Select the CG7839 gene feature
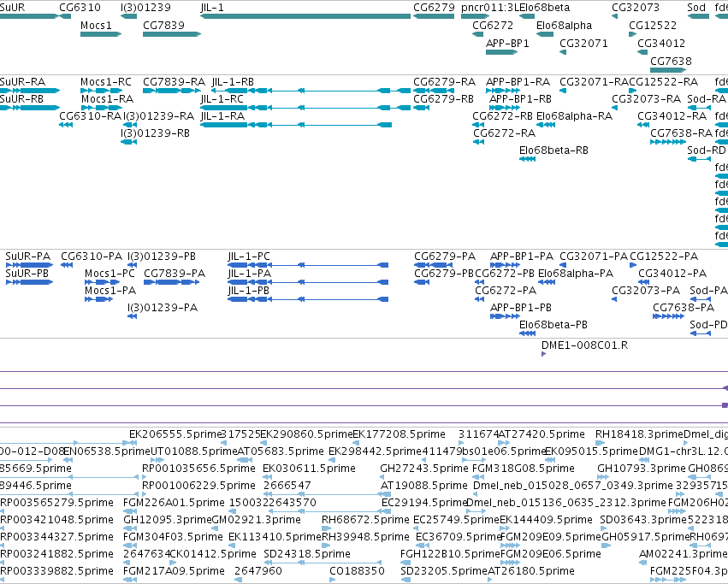Viewport: 728px width, 584px height. tap(172, 34)
